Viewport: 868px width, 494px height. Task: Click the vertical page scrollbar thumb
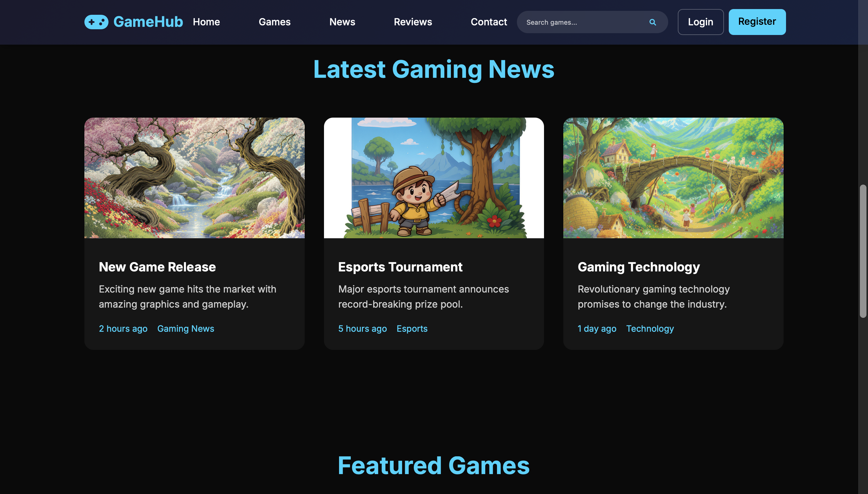863,251
